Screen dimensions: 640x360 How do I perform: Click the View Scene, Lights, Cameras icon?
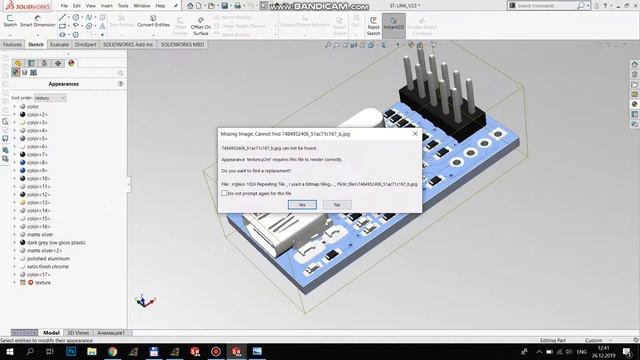click(x=33, y=73)
